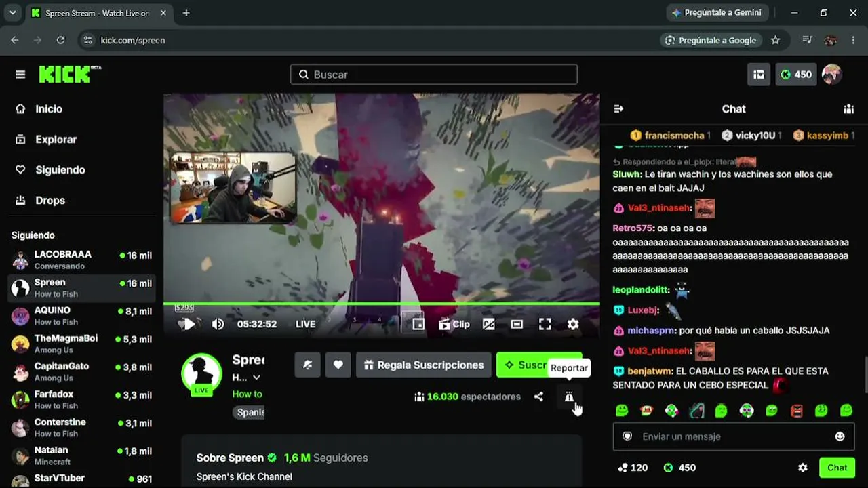
Task: Bookmark this page with star icon
Action: [x=775, y=40]
